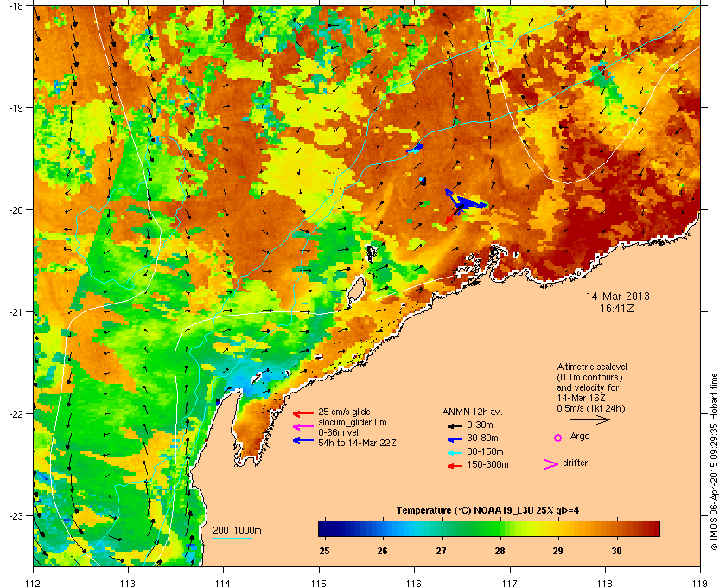This screenshot has width=726, height=588.
Task: Click the latitude axis label -22
Action: click(x=17, y=414)
